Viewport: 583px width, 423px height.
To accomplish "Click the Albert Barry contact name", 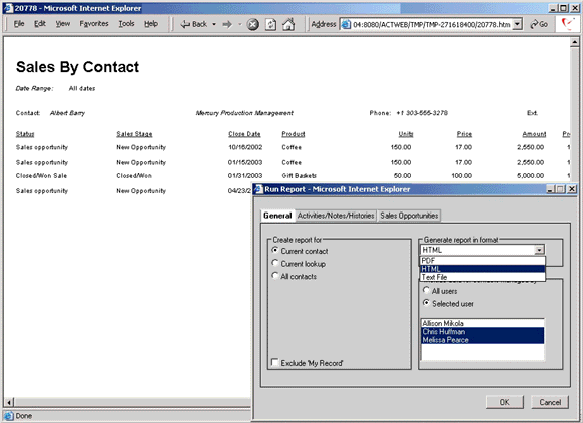I will 67,113.
